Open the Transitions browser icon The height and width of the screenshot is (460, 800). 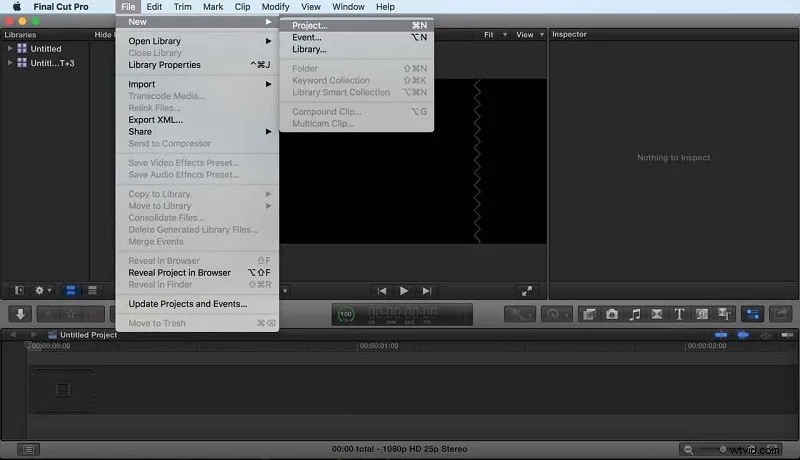pyautogui.click(x=657, y=314)
